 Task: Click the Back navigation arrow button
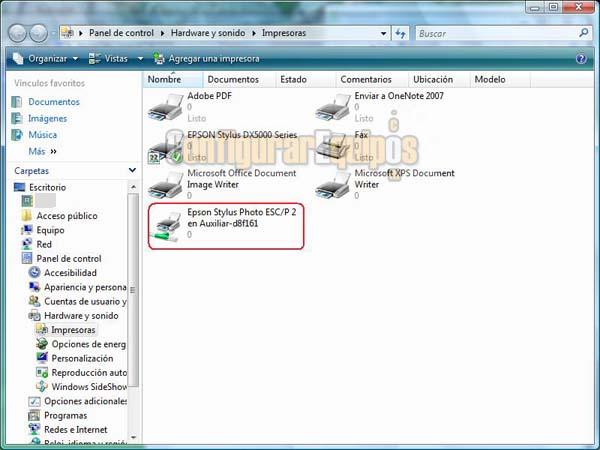tap(17, 33)
